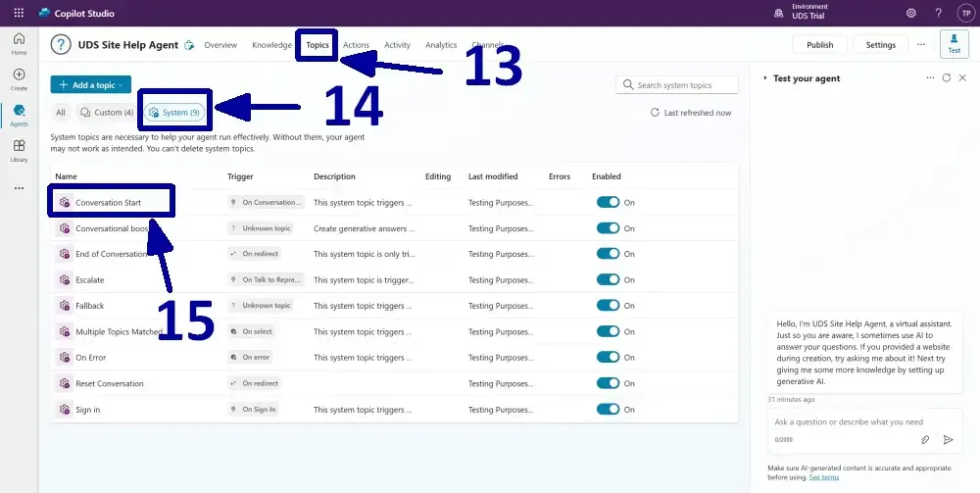Image resolution: width=980 pixels, height=493 pixels.
Task: Click the On select trigger tag
Action: (x=251, y=332)
